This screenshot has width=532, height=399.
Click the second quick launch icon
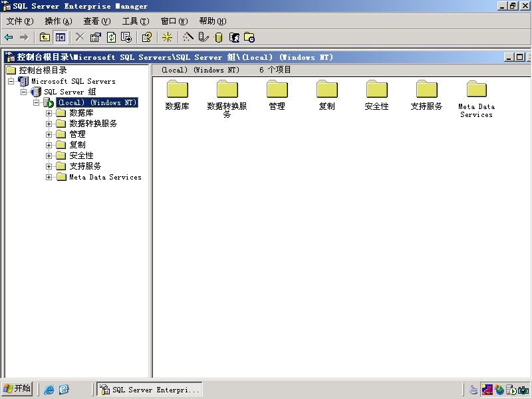tap(64, 389)
